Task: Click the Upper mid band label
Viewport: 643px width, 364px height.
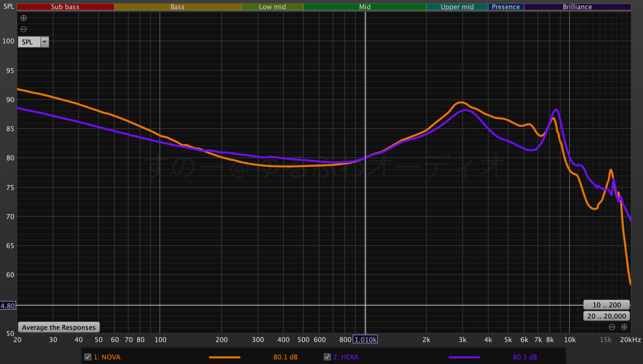Action: pyautogui.click(x=458, y=7)
